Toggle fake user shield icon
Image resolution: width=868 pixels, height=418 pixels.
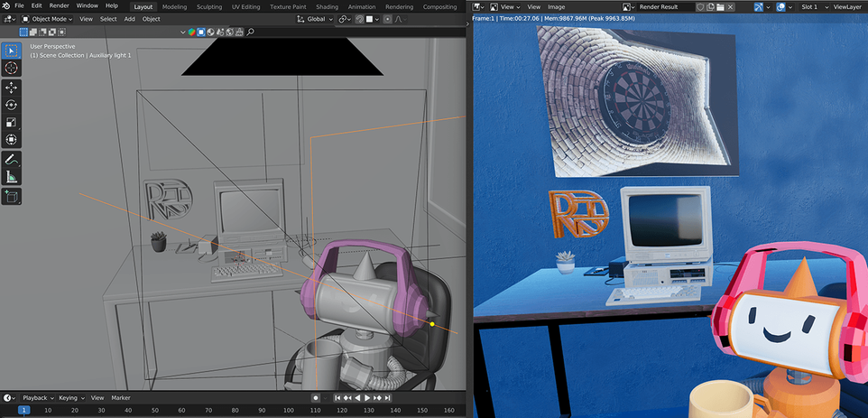click(x=700, y=7)
